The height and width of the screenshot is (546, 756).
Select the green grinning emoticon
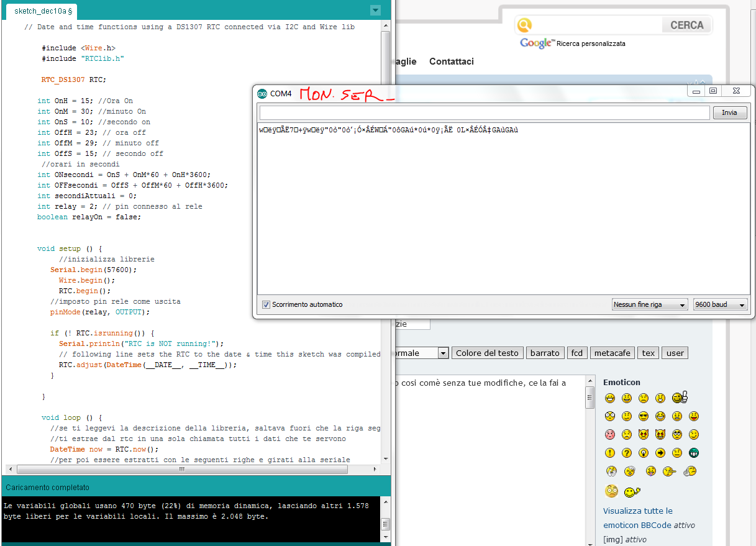(694, 453)
